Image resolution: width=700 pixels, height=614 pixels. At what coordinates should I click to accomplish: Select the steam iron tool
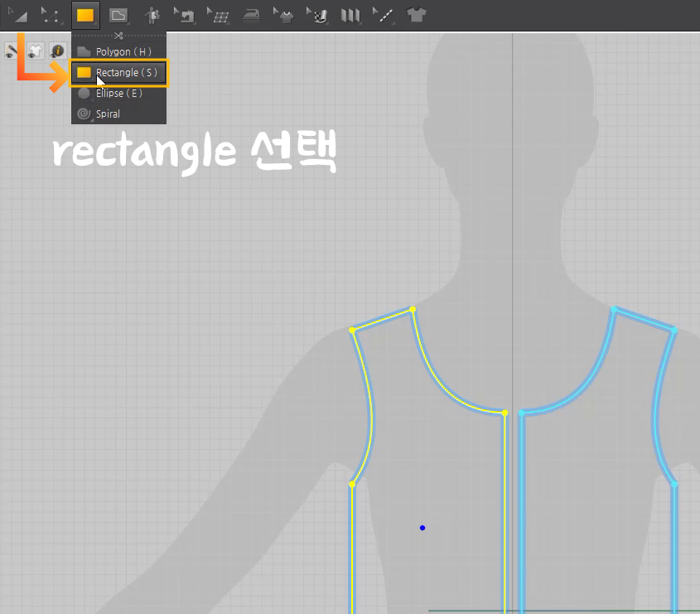tap(252, 16)
